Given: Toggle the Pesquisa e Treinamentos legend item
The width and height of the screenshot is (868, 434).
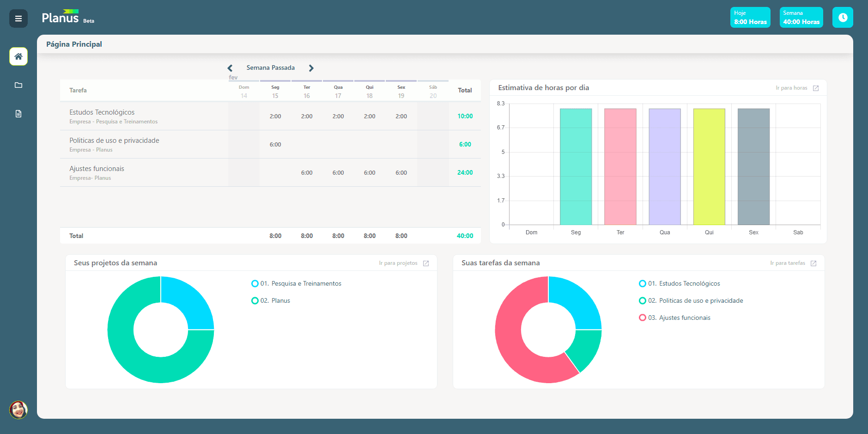Looking at the screenshot, I should (x=296, y=284).
